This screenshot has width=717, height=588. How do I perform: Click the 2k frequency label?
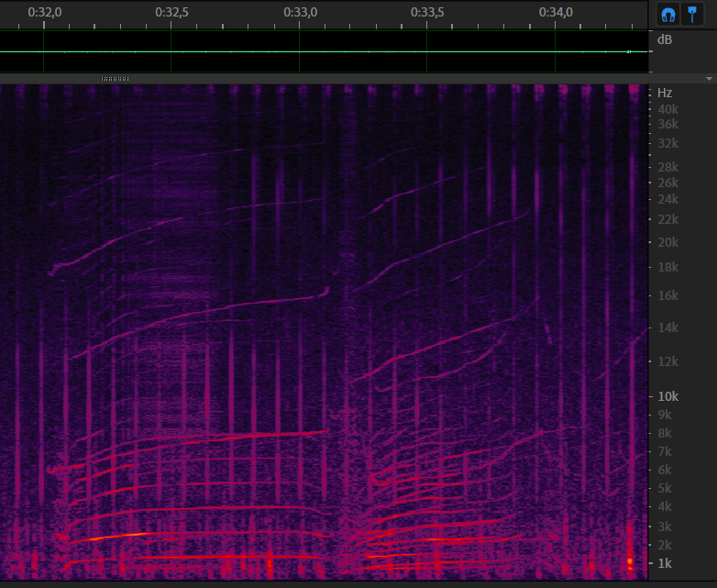point(665,545)
